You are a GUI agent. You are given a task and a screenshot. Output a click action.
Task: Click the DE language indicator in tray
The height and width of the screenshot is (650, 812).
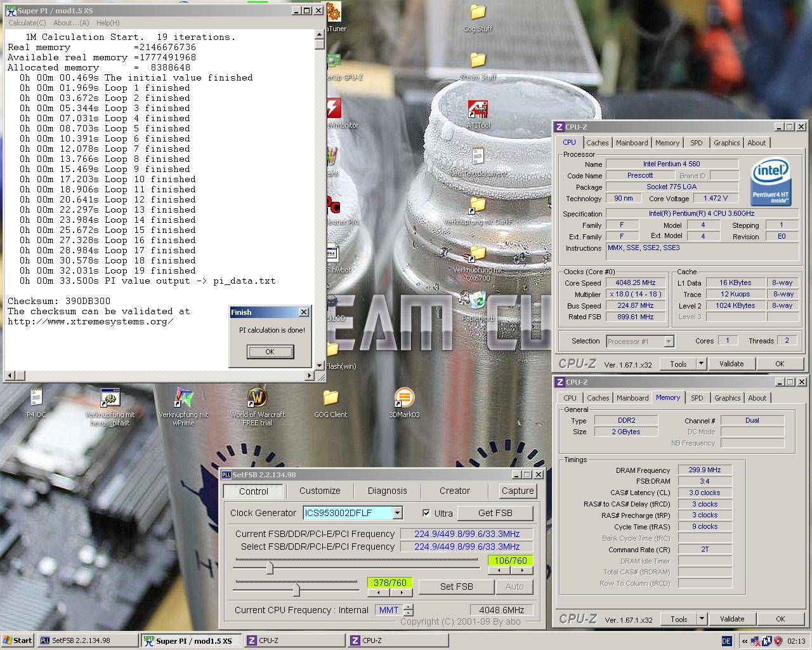727,641
